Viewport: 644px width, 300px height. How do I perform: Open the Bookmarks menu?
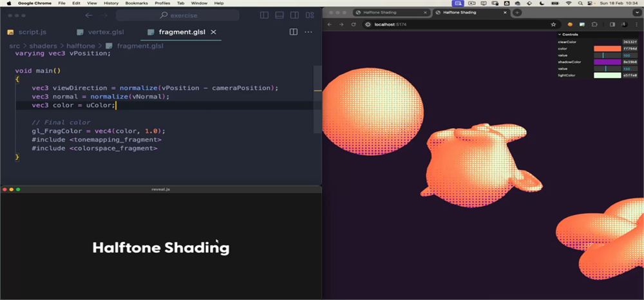click(x=137, y=3)
